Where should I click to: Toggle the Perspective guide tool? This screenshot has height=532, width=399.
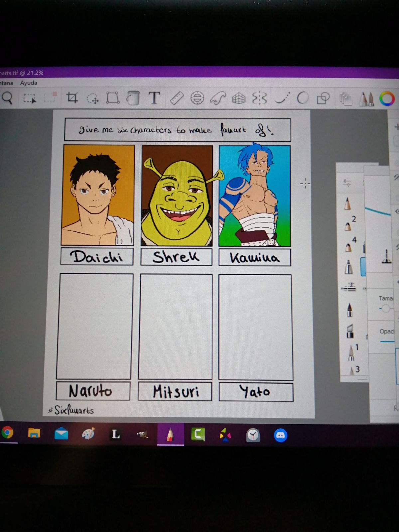[239, 98]
